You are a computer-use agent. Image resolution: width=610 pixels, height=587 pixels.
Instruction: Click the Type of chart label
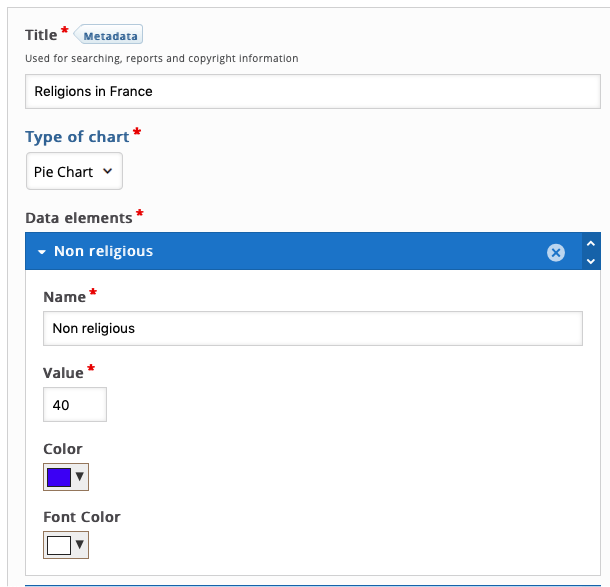tap(77, 137)
